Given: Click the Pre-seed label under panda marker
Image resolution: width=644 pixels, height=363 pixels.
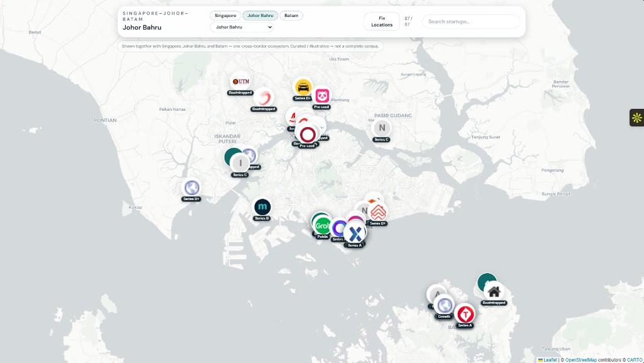Looking at the screenshot, I should pos(321,107).
